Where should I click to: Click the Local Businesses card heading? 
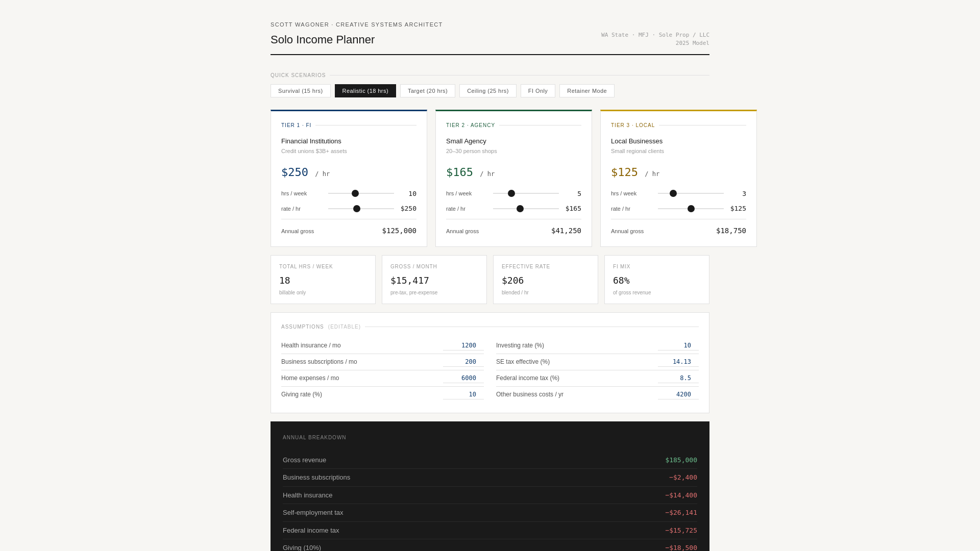coord(636,141)
